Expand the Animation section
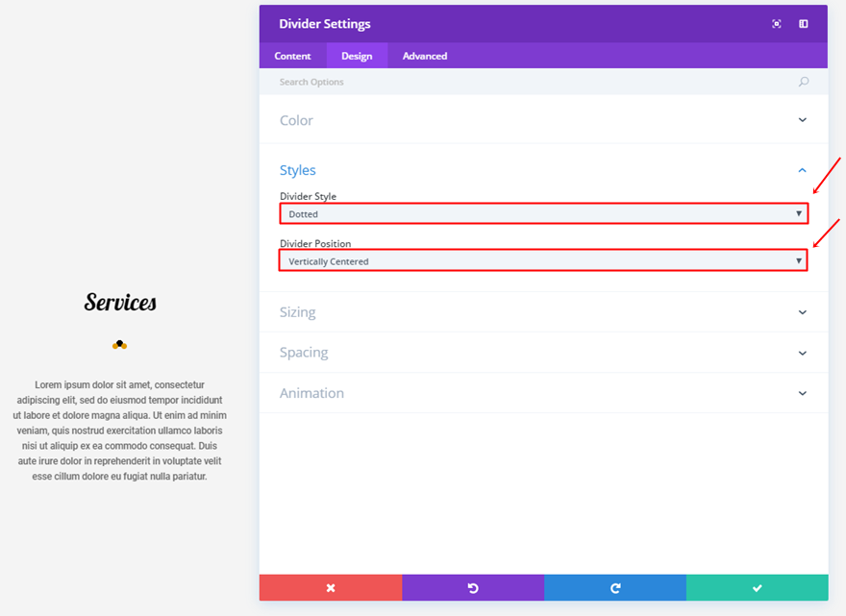The height and width of the screenshot is (616, 846). click(x=543, y=393)
